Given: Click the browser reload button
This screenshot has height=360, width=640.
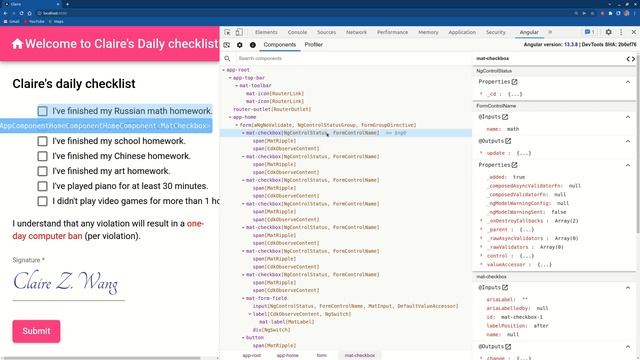Looking at the screenshot, I should [x=21, y=13].
